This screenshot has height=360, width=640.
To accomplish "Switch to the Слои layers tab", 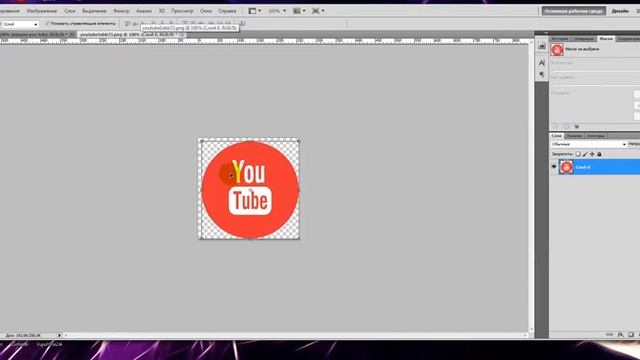I will [557, 136].
